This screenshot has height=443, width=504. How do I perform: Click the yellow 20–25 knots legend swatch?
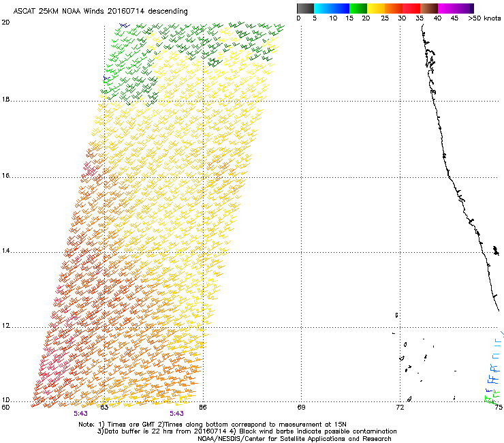coord(376,8)
